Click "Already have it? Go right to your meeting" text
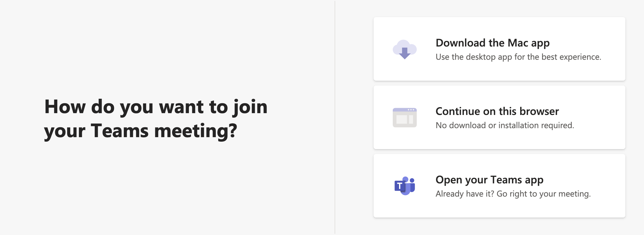The image size is (644, 235). click(513, 194)
